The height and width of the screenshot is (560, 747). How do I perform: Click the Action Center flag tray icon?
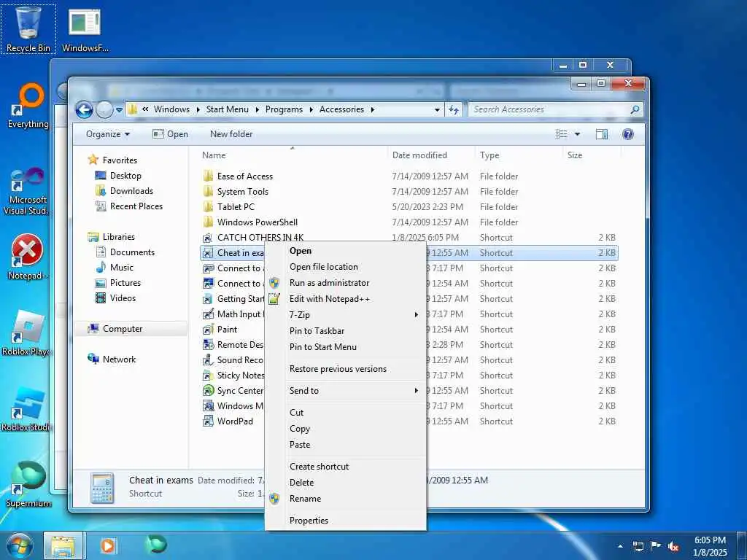pos(656,546)
